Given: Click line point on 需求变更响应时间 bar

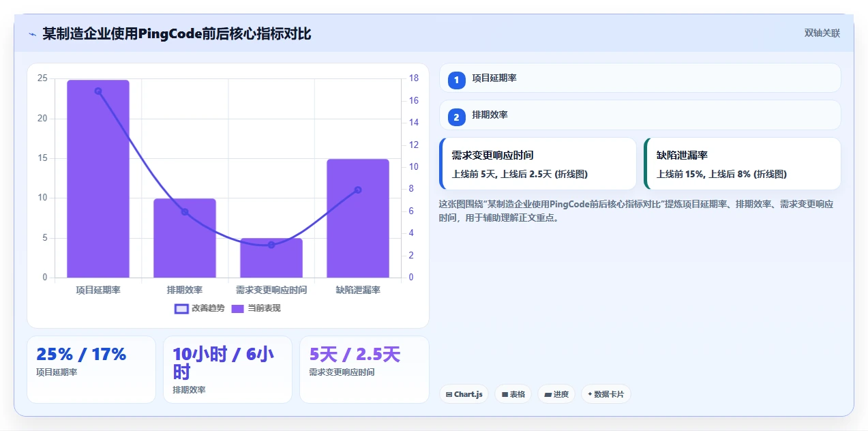Looking at the screenshot, I should tap(271, 245).
